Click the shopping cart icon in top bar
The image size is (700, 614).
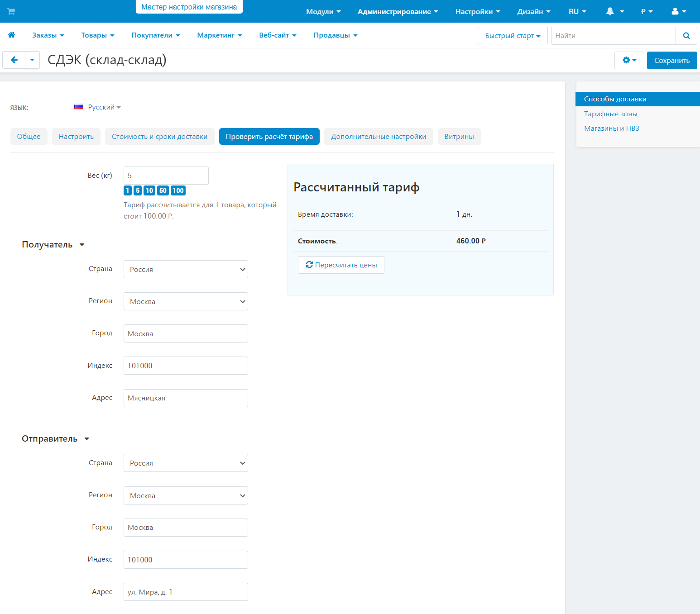pyautogui.click(x=11, y=11)
